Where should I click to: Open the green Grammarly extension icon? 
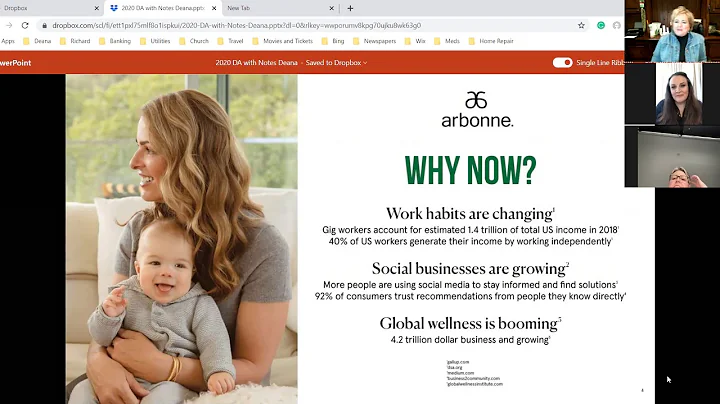(x=601, y=25)
